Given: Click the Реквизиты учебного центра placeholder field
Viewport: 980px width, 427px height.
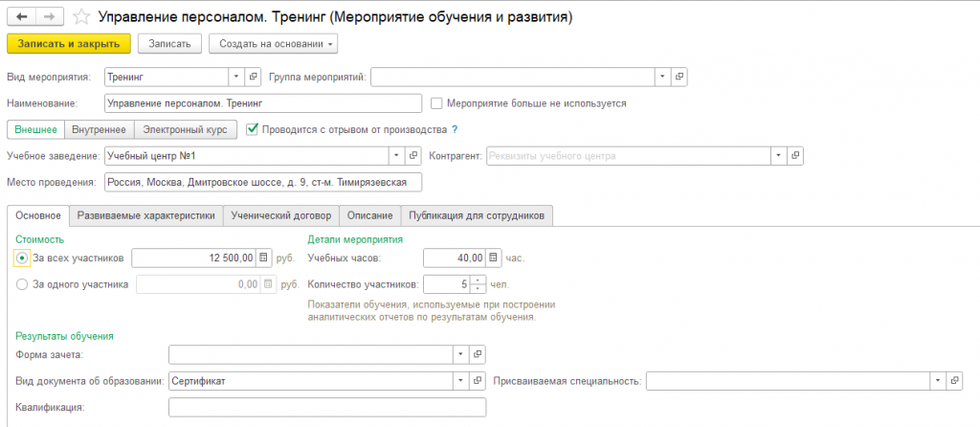Looking at the screenshot, I should coord(629,156).
